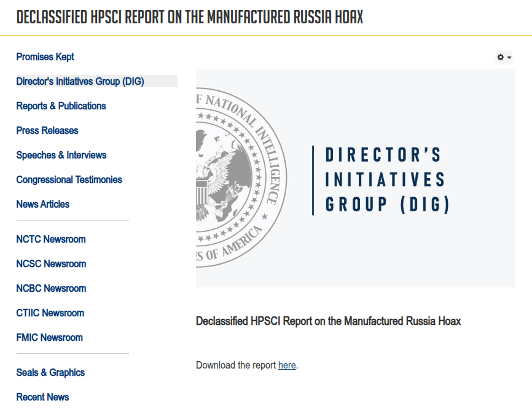
Task: Navigate to Speeches & Interviews
Action: pos(61,155)
